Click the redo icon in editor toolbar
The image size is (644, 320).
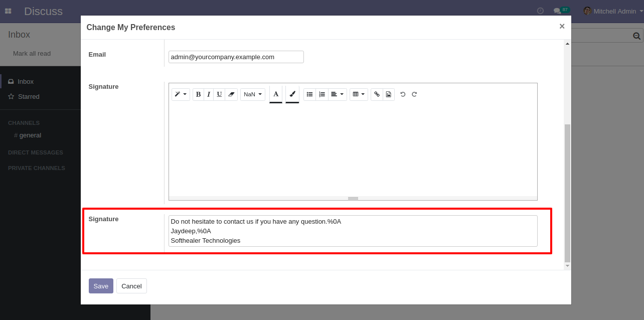point(414,94)
